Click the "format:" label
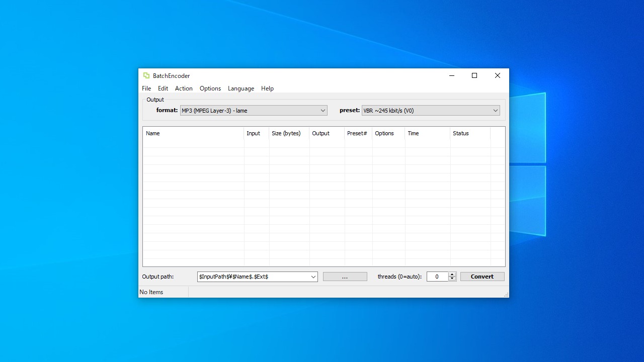 [x=167, y=110]
